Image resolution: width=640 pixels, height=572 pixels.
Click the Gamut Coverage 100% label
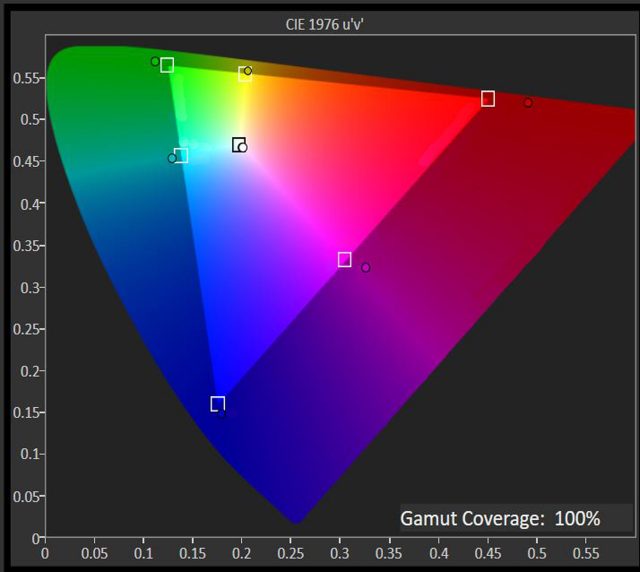500,518
